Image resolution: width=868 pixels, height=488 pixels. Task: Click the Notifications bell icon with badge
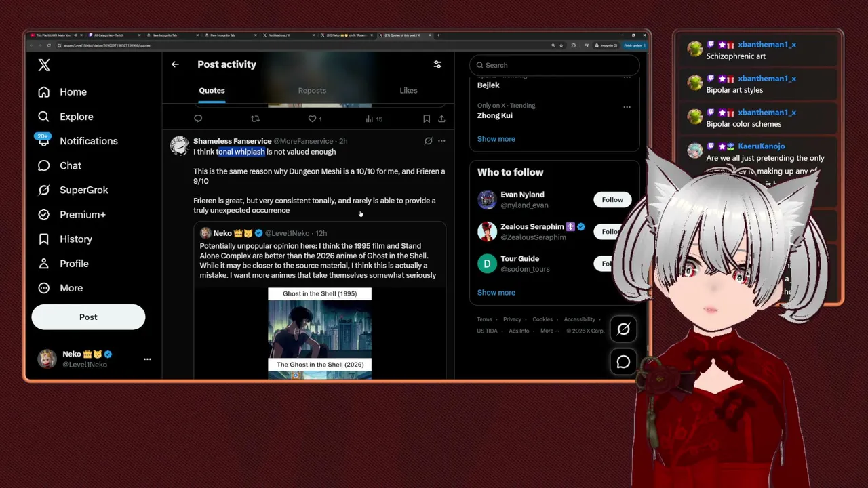pos(44,140)
